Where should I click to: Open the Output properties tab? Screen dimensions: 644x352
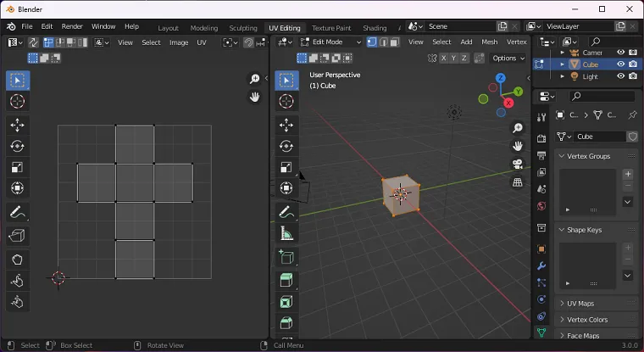tap(541, 155)
